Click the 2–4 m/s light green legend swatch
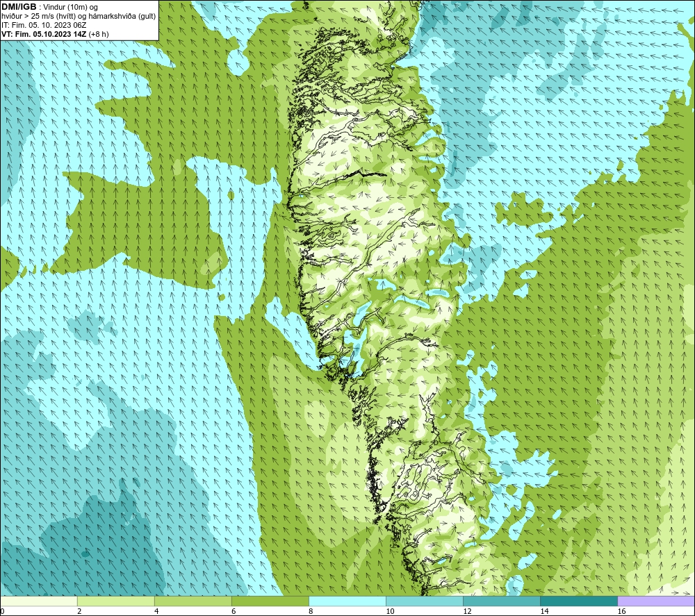Viewport: 695px width, 616px height. tap(115, 601)
